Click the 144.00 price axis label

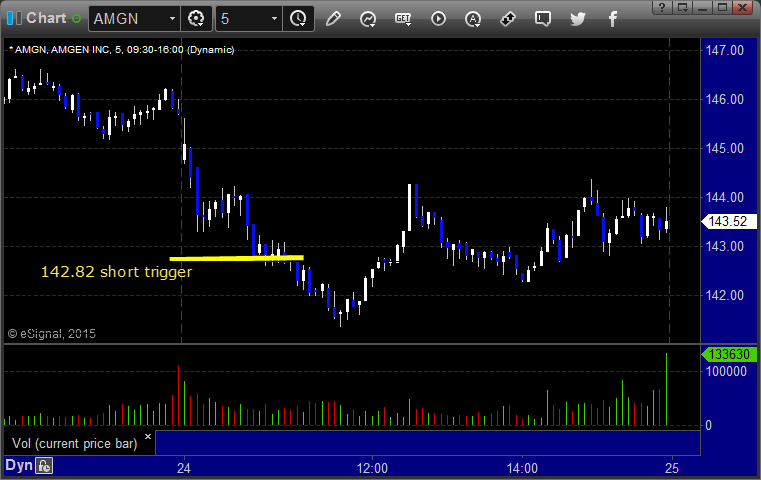pyautogui.click(x=725, y=197)
